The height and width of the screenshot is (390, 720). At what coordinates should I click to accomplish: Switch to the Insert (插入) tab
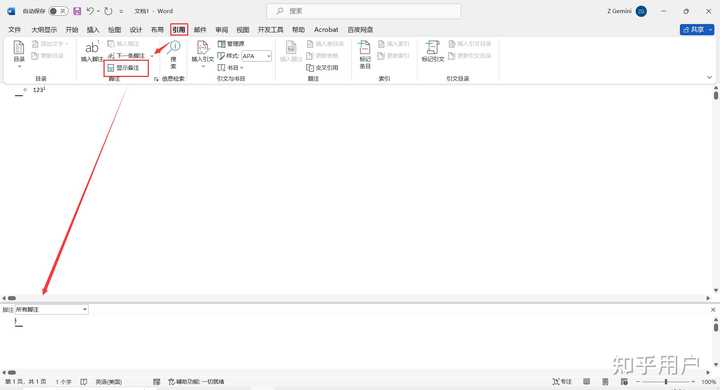(93, 29)
